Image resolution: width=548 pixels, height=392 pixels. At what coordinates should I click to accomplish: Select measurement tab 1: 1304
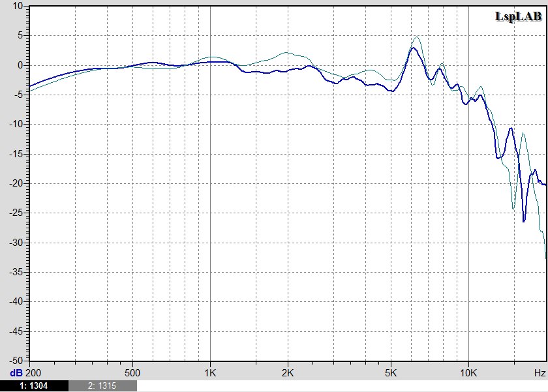pyautogui.click(x=34, y=385)
